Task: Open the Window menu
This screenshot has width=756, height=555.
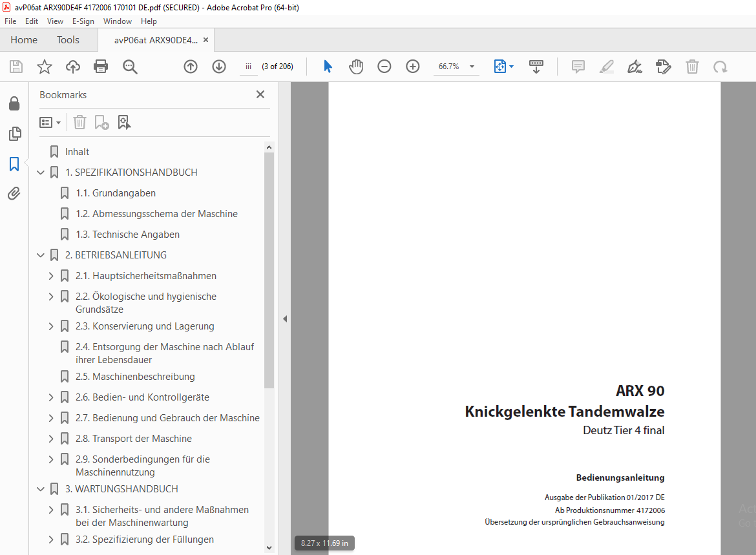Action: coord(117,21)
